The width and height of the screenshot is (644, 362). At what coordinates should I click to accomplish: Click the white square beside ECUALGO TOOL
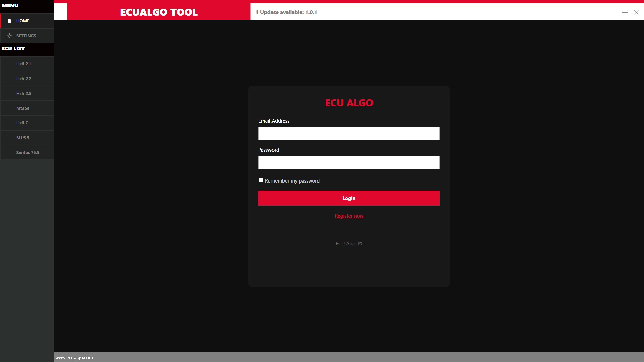pyautogui.click(x=60, y=12)
